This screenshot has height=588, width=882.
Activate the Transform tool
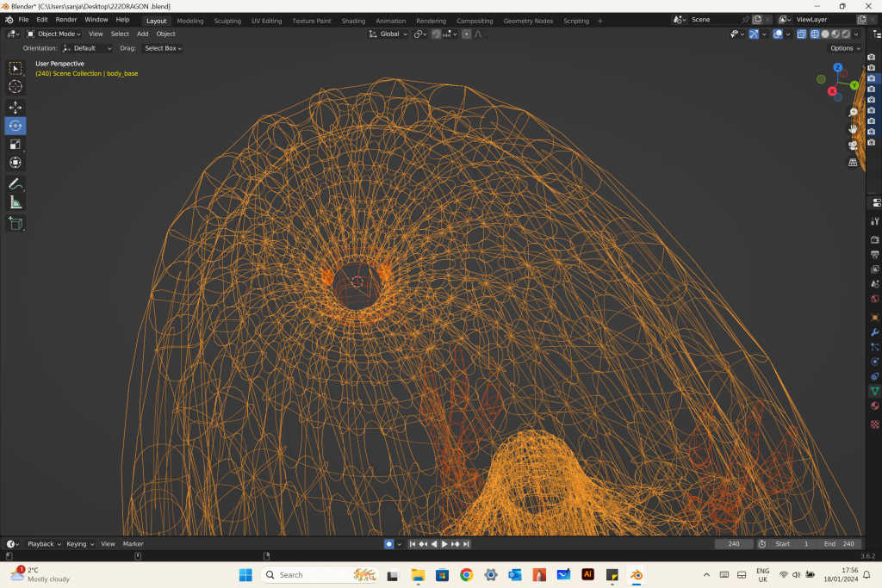[16, 163]
